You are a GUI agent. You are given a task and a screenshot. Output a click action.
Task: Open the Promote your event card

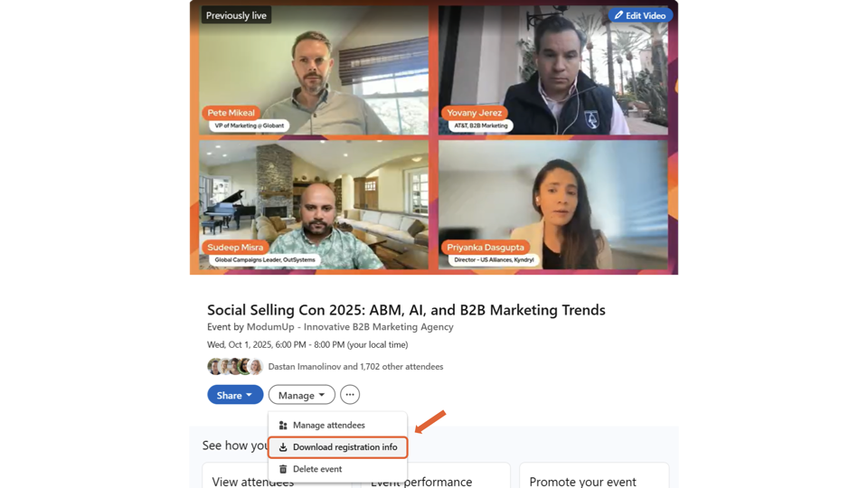click(x=594, y=476)
